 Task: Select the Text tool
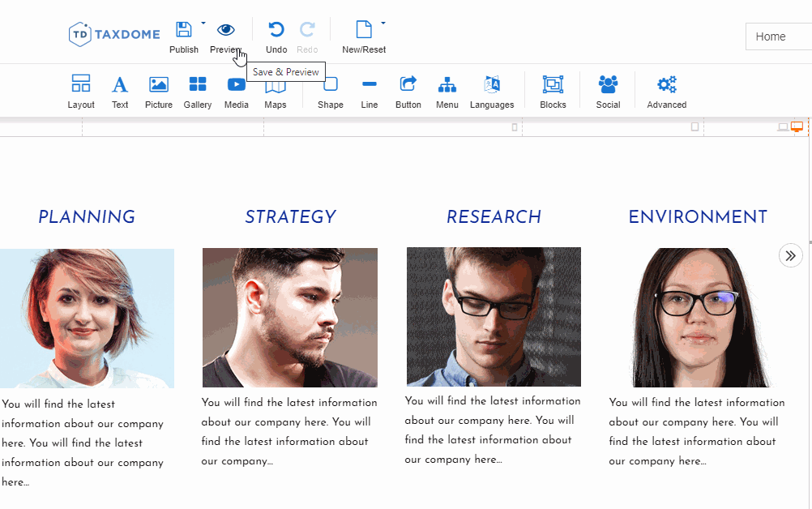tap(120, 91)
